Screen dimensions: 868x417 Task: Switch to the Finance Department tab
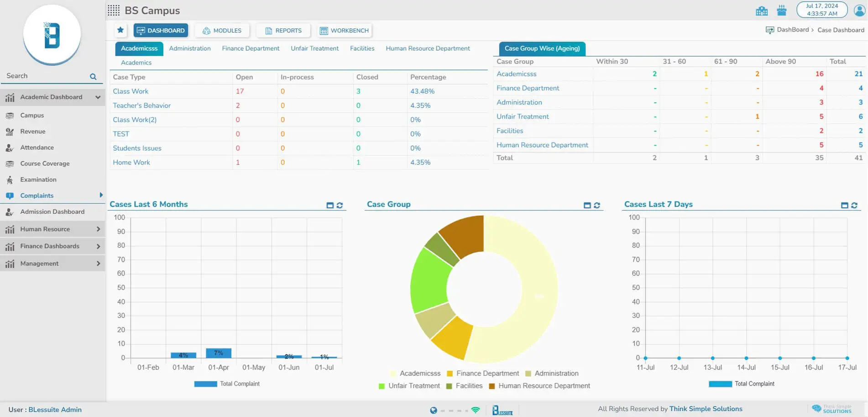(x=251, y=48)
